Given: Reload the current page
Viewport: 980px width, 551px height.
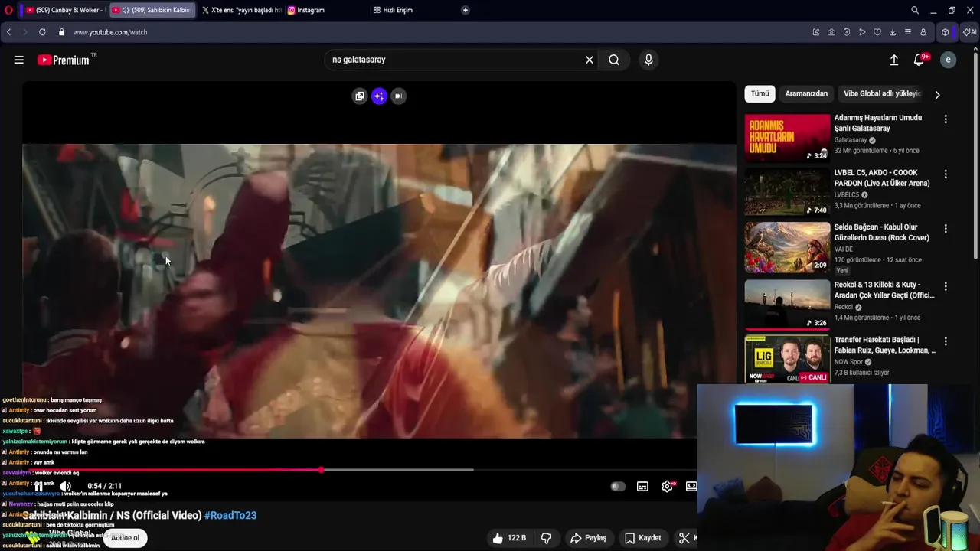Looking at the screenshot, I should click(x=42, y=32).
